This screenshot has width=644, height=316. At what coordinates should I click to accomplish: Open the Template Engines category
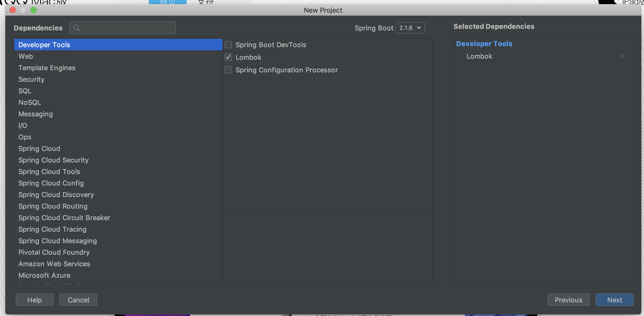[118, 68]
